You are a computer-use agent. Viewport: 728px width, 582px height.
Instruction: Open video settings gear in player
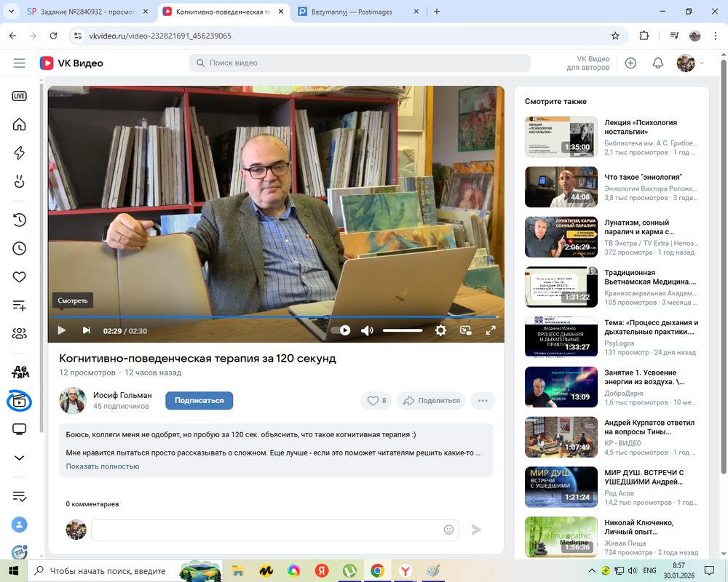pyautogui.click(x=440, y=330)
